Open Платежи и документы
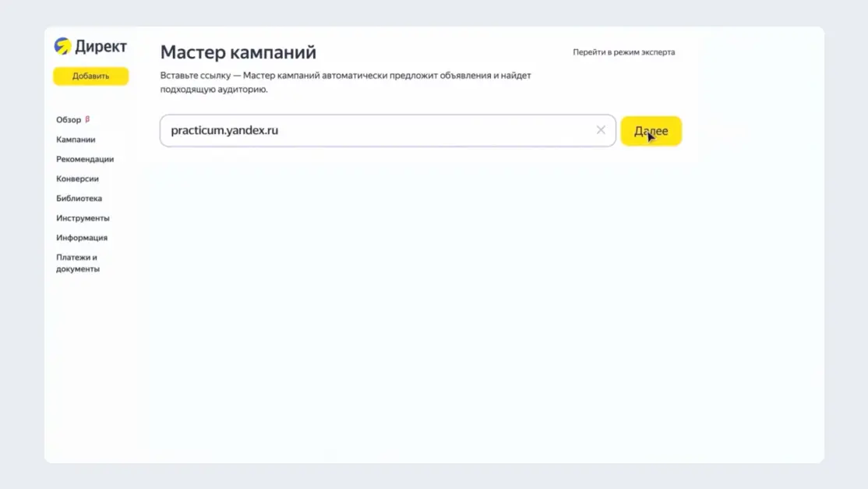Screen dimensions: 868x489 [78, 263]
